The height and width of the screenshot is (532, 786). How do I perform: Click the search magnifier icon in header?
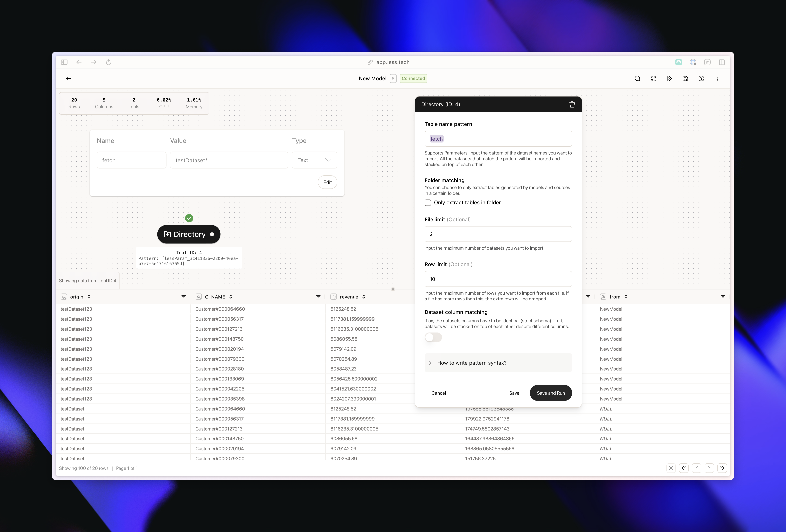click(x=637, y=78)
